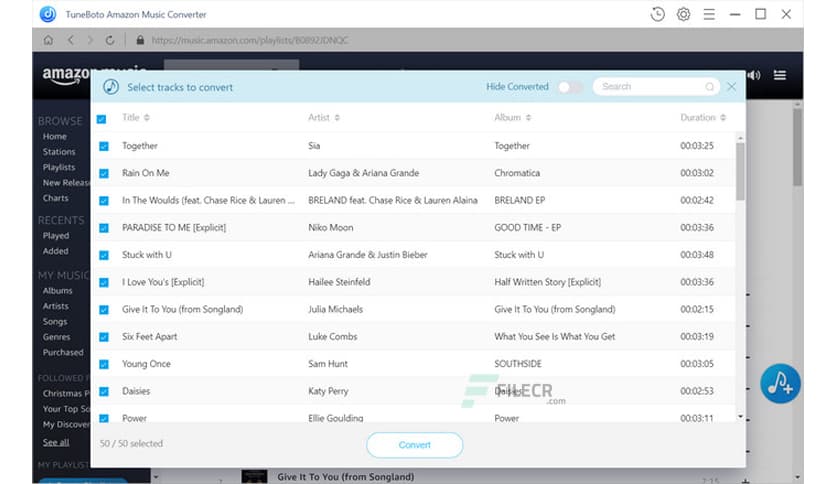
Task: Toggle the select-all tracks checkbox
Action: pos(101,119)
